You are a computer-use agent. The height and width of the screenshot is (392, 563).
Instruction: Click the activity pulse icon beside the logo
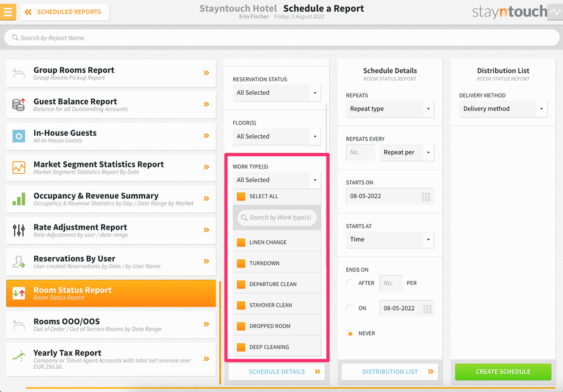tap(555, 12)
